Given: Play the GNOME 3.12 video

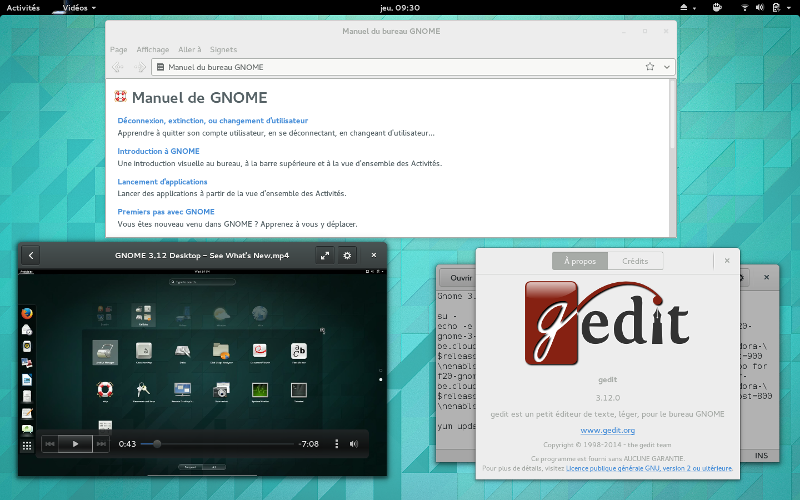Looking at the screenshot, I should coord(76,444).
